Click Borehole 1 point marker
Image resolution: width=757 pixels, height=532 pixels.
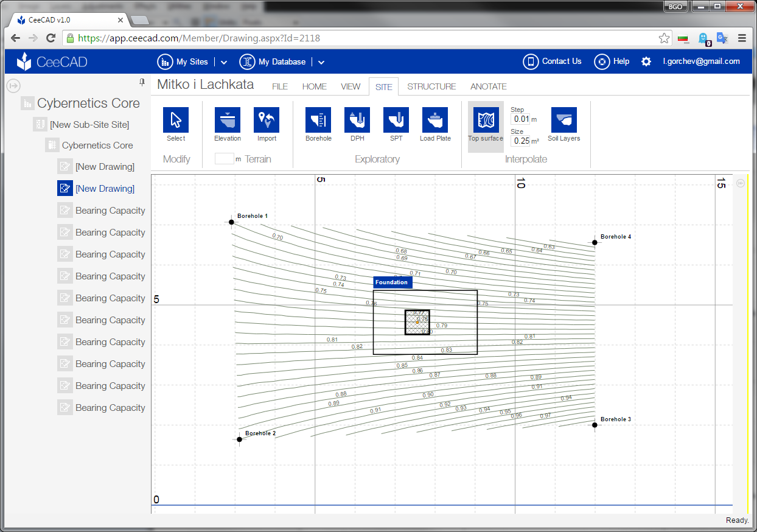click(231, 222)
